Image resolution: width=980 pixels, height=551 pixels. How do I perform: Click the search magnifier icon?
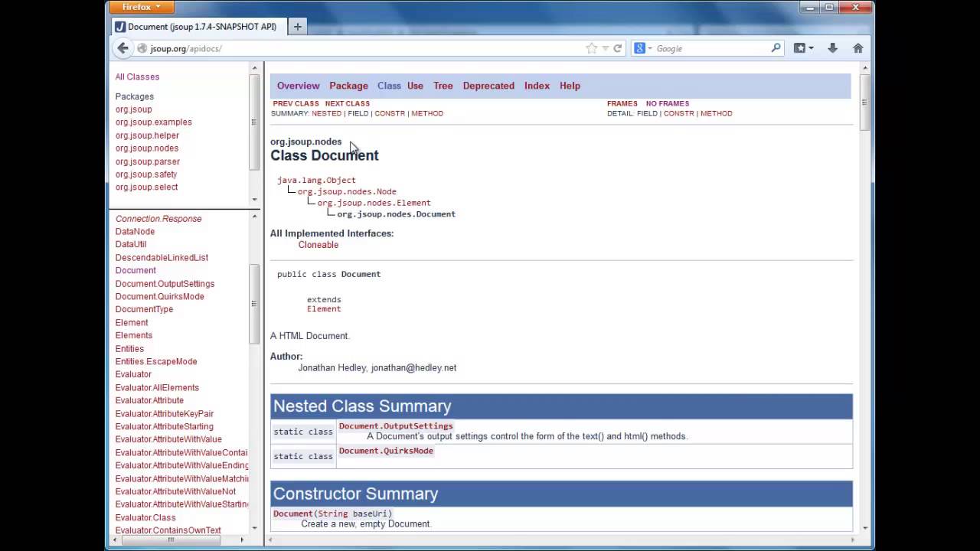pyautogui.click(x=776, y=47)
